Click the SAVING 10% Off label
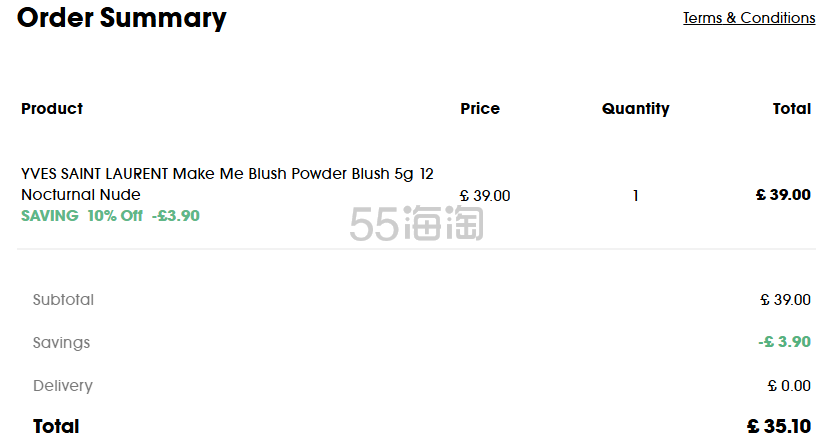 click(x=82, y=216)
